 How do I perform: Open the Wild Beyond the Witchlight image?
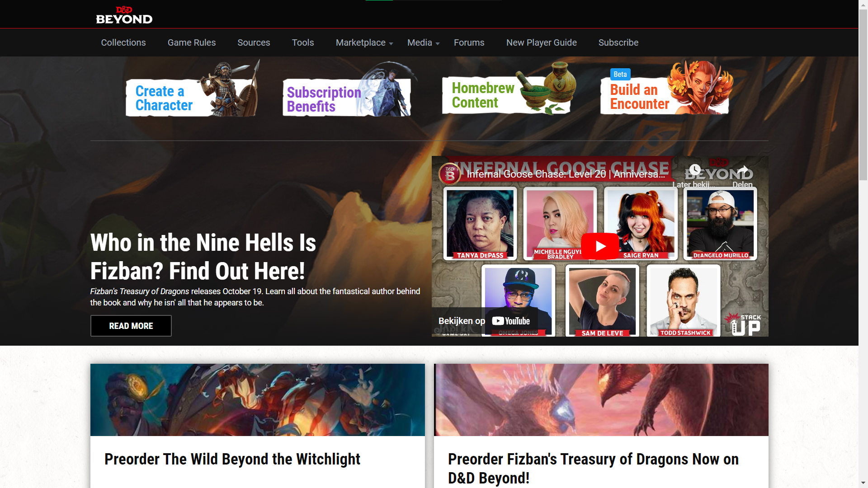click(258, 400)
